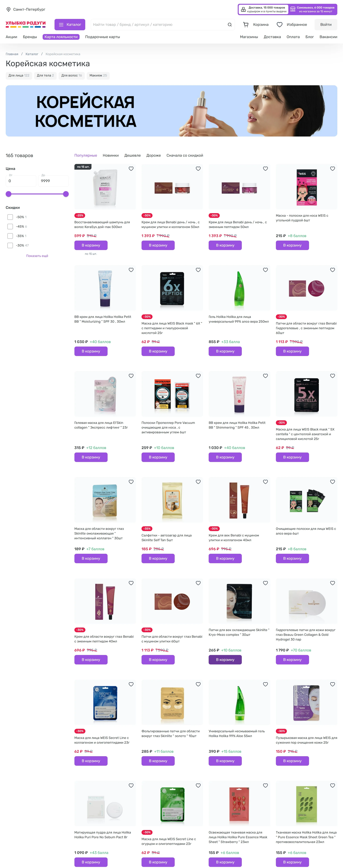Expand discounts with Показать ещё
Image resolution: width=343 pixels, height=868 pixels.
pyautogui.click(x=37, y=256)
